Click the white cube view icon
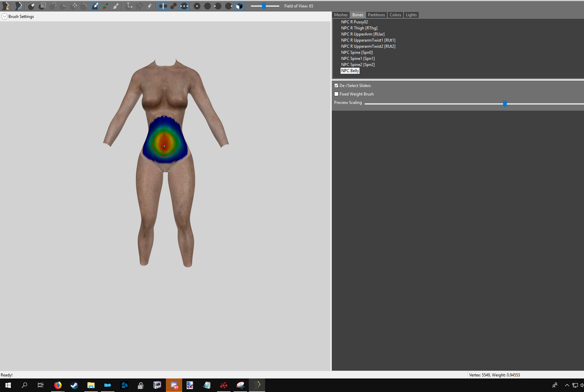 point(239,6)
